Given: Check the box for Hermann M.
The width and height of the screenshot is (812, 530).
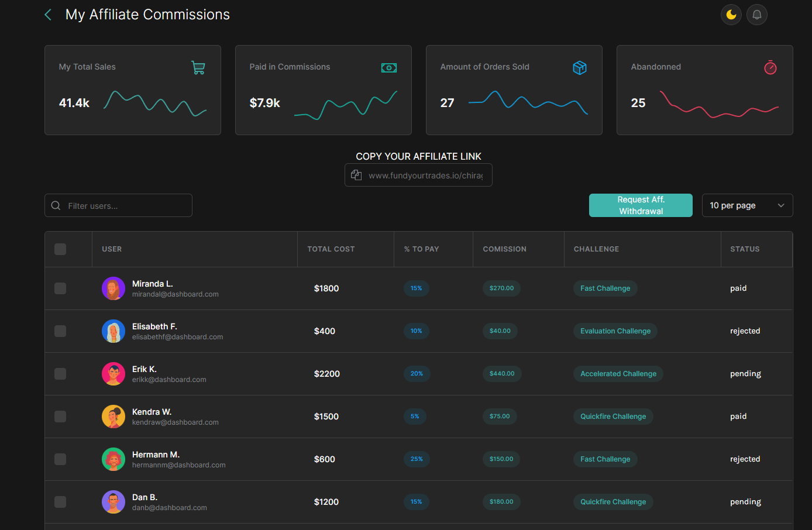Looking at the screenshot, I should [x=60, y=459].
